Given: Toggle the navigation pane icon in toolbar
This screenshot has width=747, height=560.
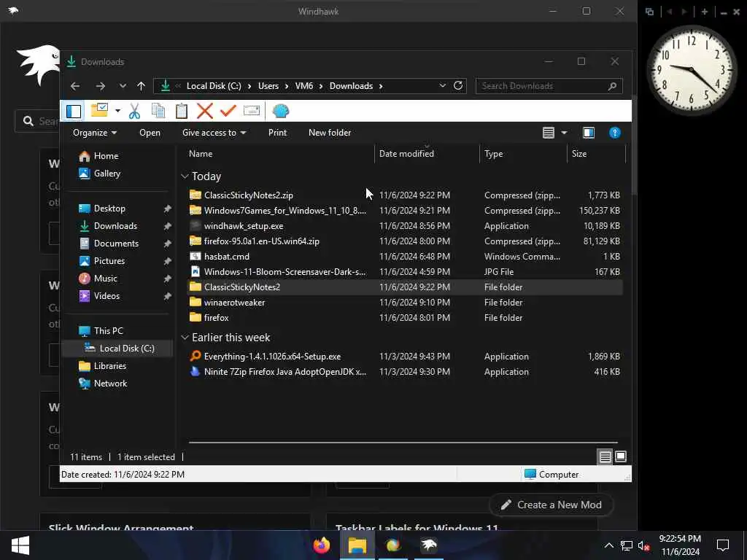Looking at the screenshot, I should [74, 111].
